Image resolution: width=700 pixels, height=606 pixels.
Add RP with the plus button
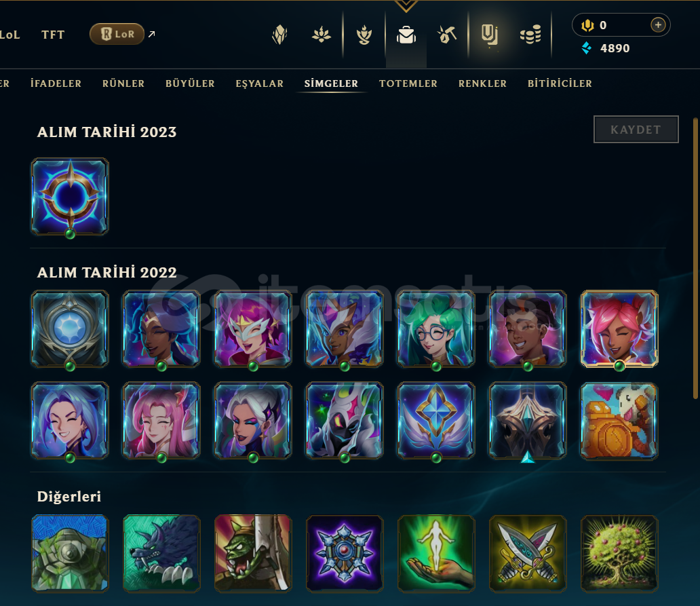pyautogui.click(x=658, y=25)
